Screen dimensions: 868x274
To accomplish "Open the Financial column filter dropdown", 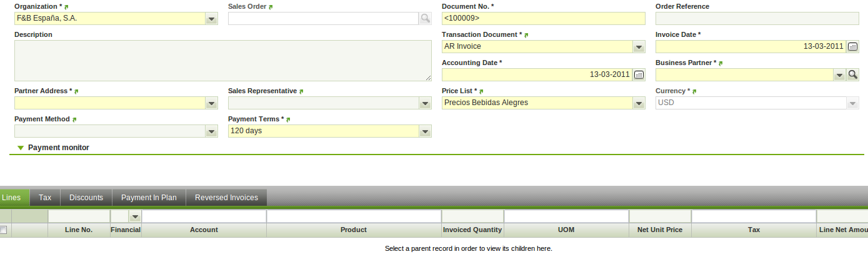I will pyautogui.click(x=134, y=216).
